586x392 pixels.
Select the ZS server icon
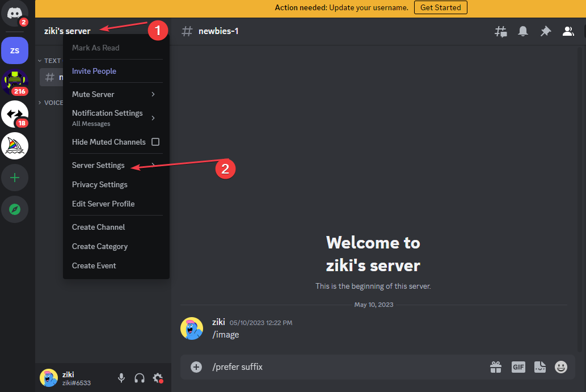[x=15, y=50]
